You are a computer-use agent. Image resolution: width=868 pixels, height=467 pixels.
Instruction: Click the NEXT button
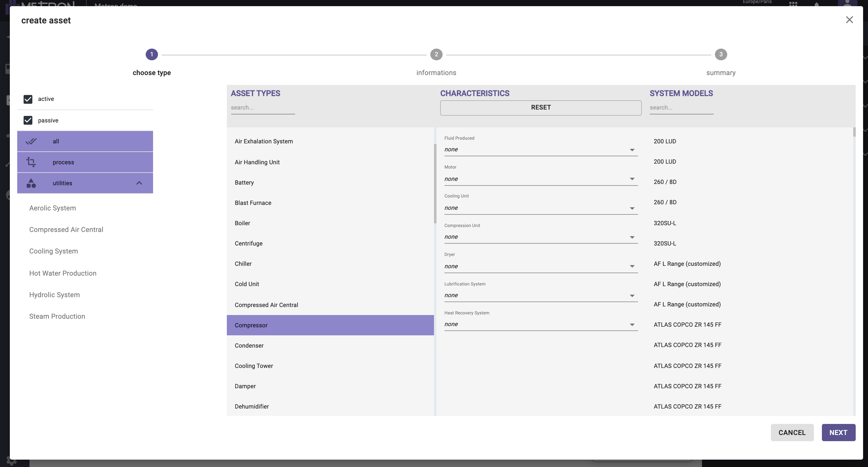pos(838,433)
